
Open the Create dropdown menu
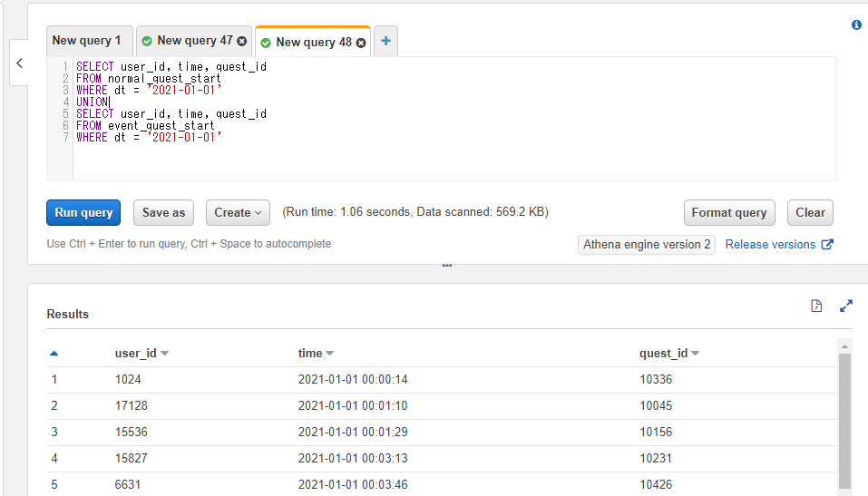[x=238, y=212]
